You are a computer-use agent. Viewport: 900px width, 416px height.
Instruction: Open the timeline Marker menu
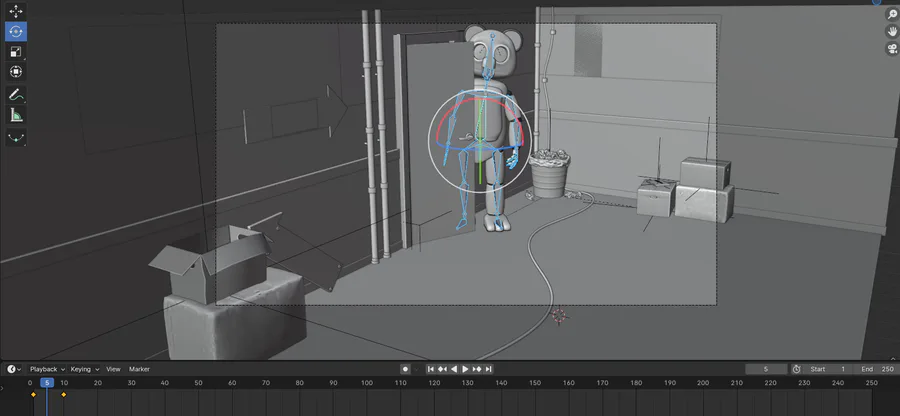pyautogui.click(x=139, y=369)
